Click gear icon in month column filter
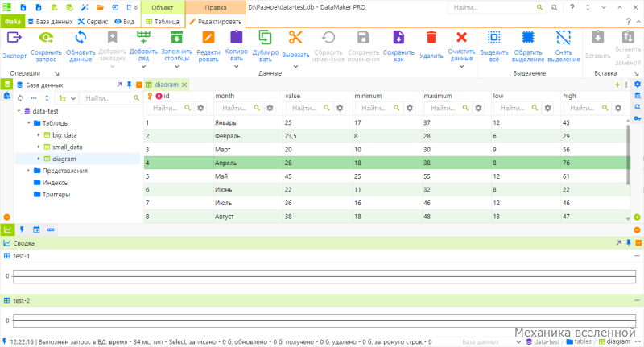Image resolution: width=644 pixels, height=347 pixels. coord(270,108)
